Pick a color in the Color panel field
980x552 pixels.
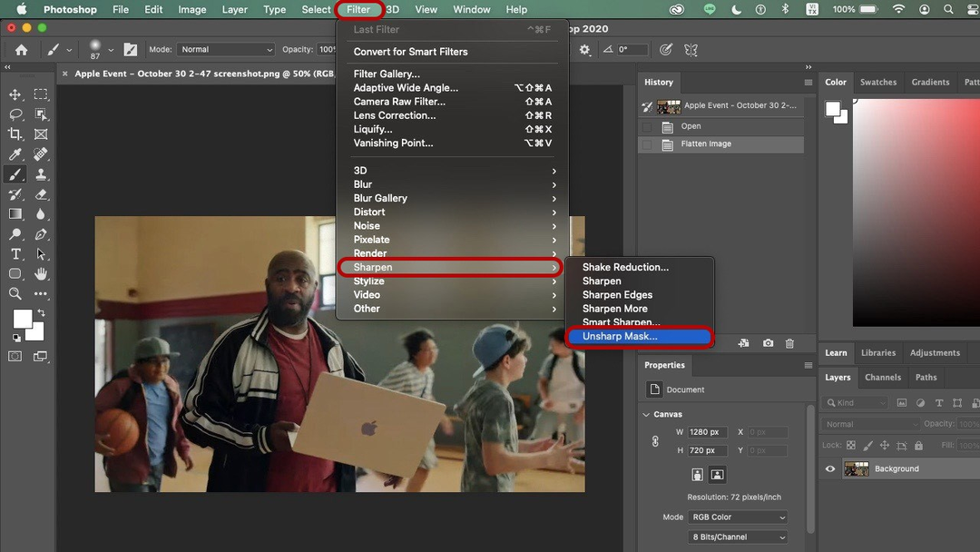(x=916, y=209)
